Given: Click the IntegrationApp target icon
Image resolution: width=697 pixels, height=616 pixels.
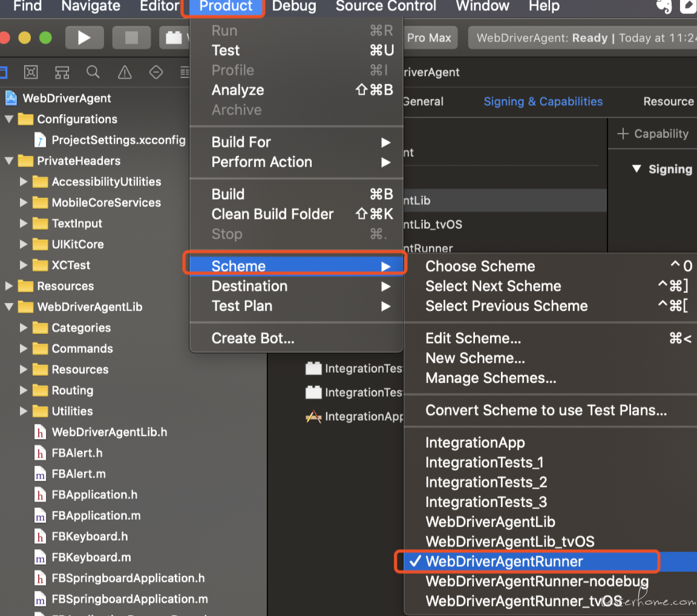Looking at the screenshot, I should pyautogui.click(x=313, y=416).
